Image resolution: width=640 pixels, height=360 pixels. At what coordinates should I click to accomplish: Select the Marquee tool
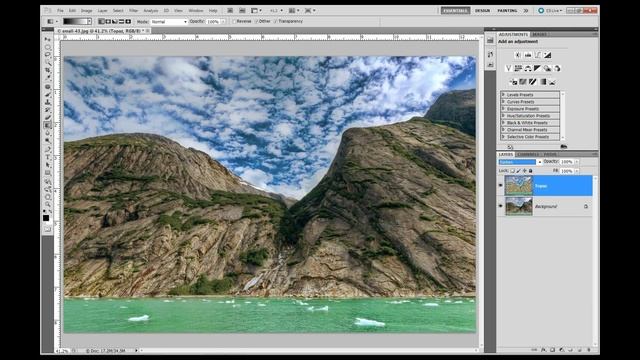[x=48, y=47]
